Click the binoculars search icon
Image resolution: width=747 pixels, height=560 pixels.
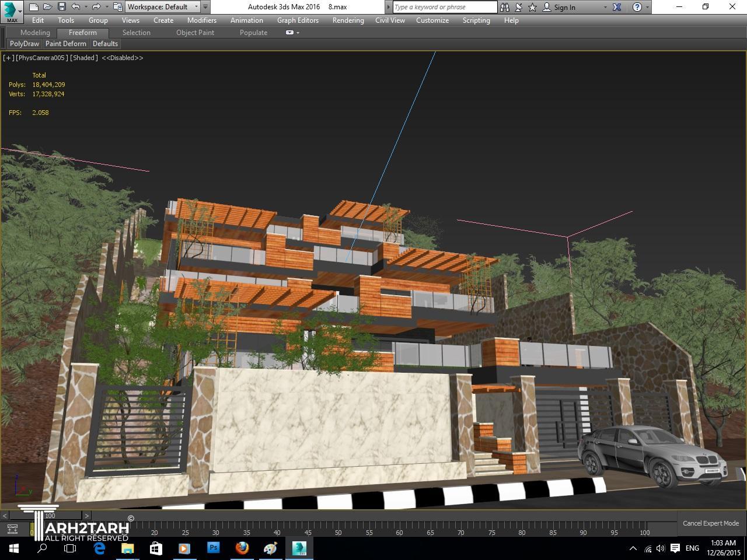505,7
